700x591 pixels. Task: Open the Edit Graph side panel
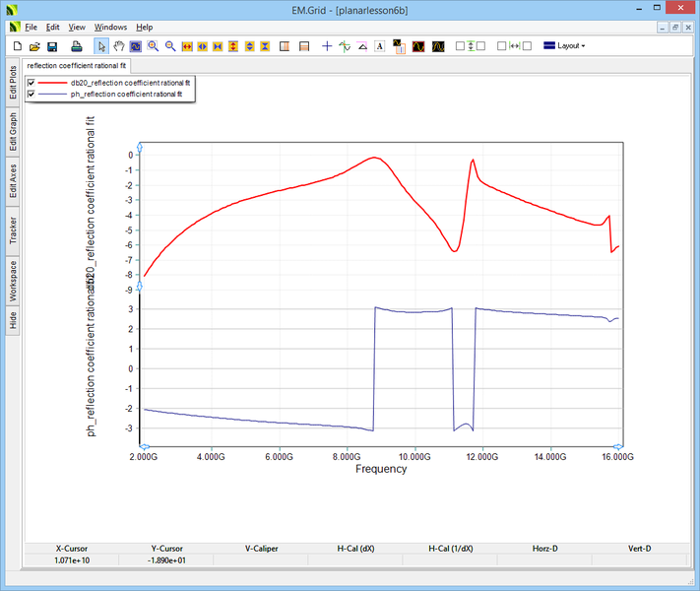tap(13, 130)
